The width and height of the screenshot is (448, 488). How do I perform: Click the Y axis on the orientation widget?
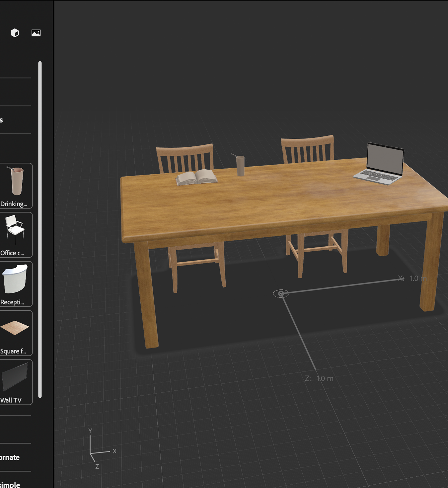90,431
